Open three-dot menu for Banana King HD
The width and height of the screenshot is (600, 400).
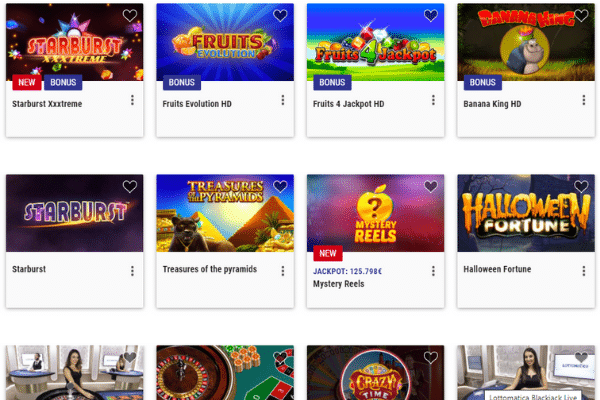click(584, 100)
